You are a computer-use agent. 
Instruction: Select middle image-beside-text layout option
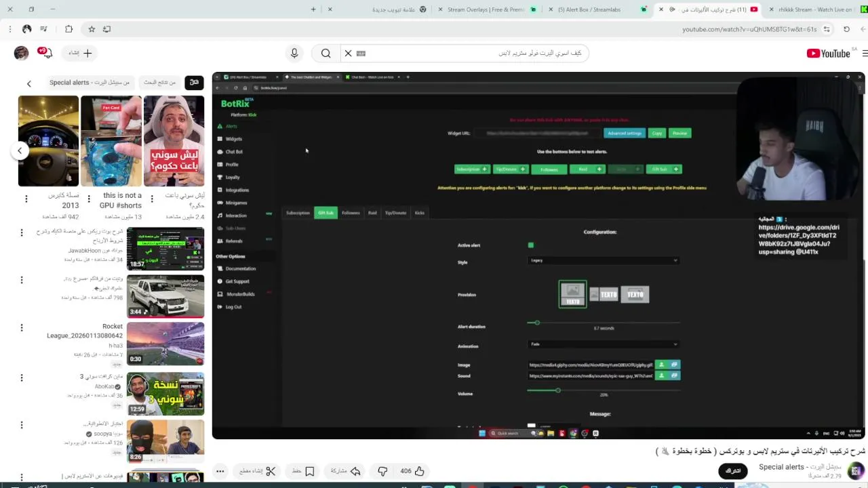(x=604, y=294)
